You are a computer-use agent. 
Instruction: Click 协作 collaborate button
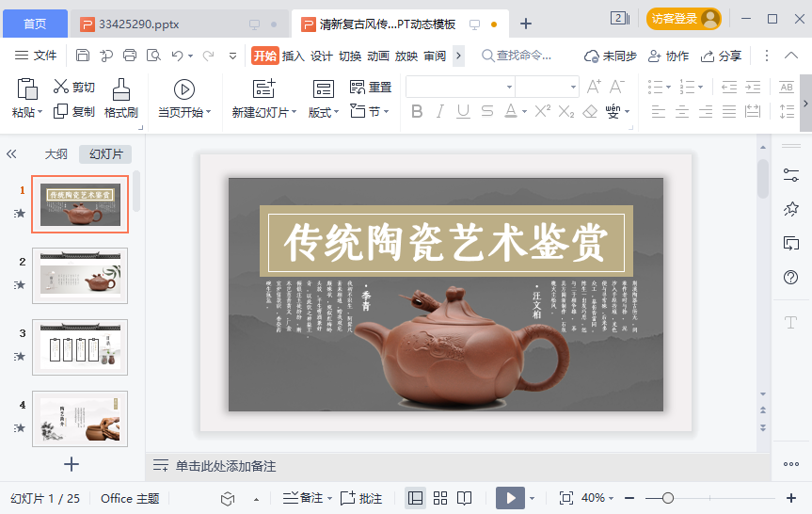pyautogui.click(x=669, y=56)
